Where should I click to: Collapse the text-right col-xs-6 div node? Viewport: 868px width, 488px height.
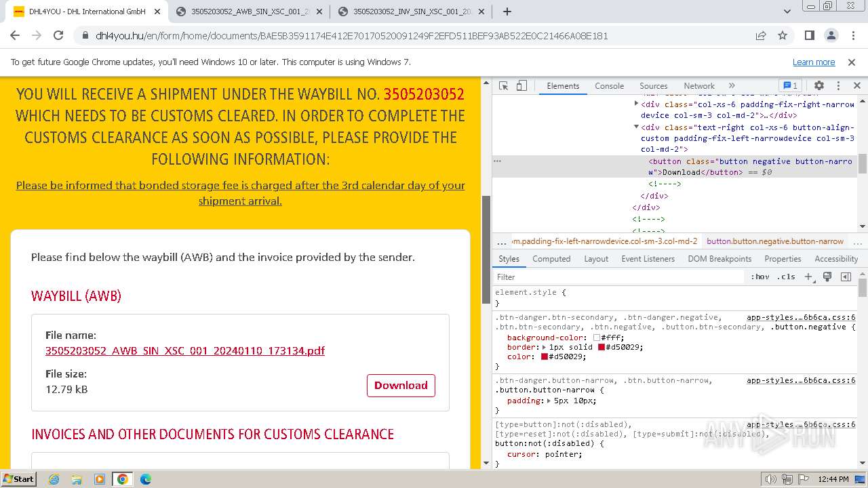click(x=636, y=127)
